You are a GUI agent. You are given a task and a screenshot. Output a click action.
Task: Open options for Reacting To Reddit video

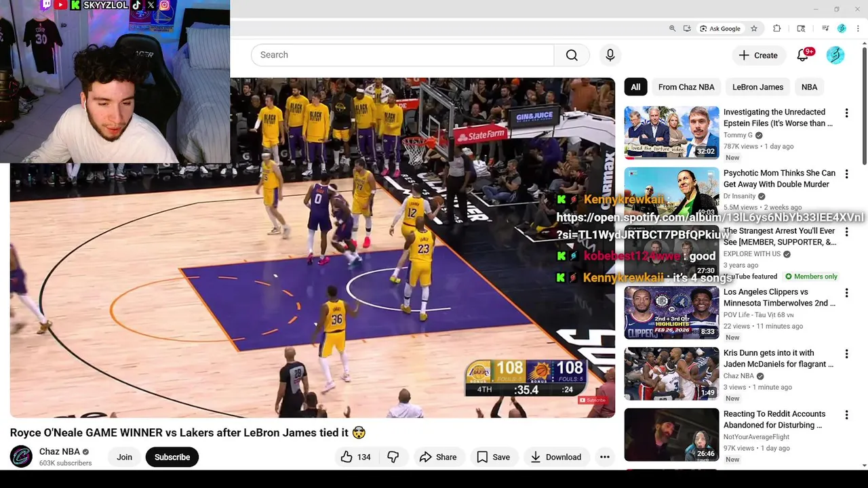point(846,415)
